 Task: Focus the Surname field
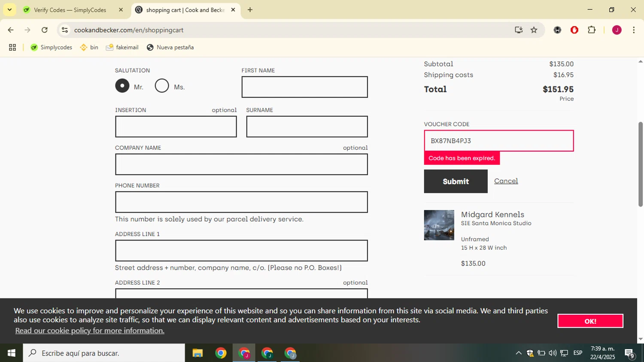point(307,127)
